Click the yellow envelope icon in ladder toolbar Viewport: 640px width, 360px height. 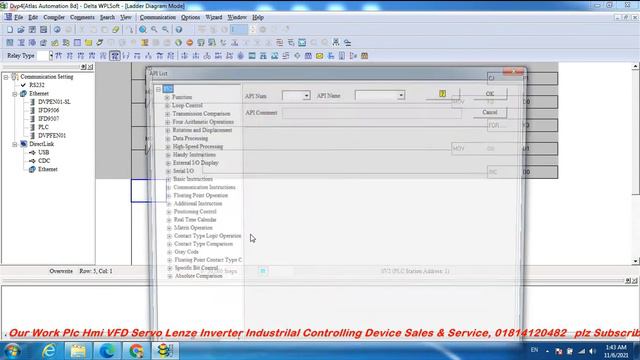pos(320,56)
